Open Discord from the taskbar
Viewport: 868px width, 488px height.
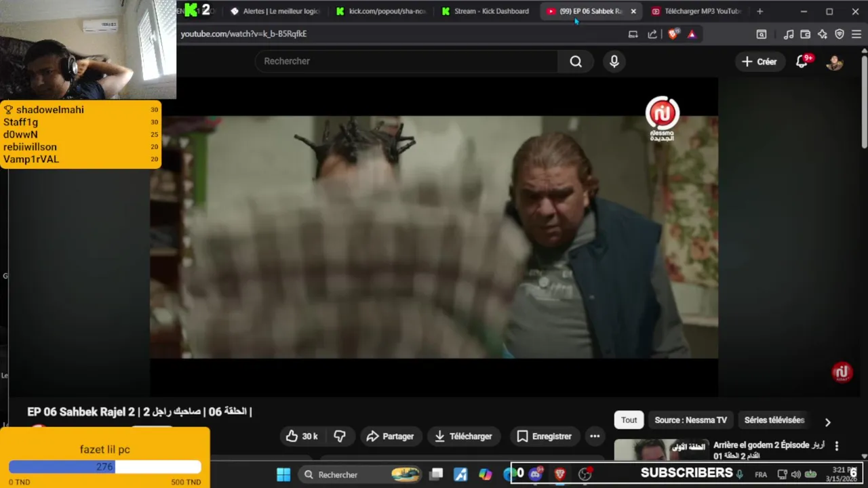pos(536,474)
